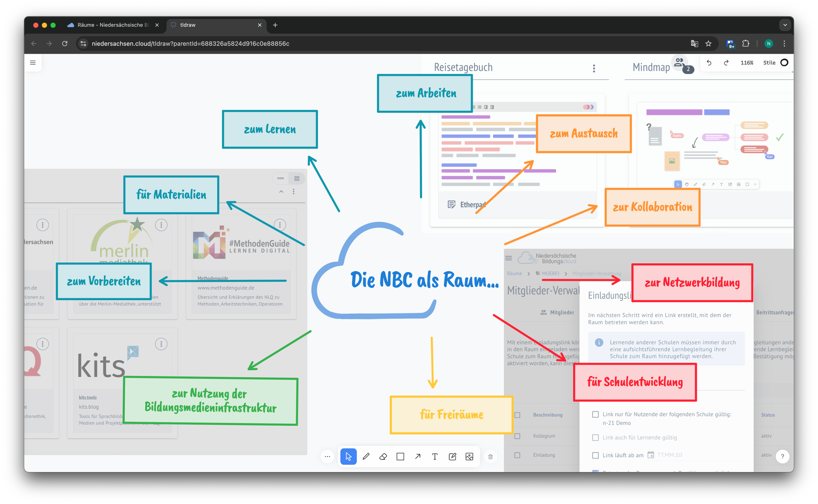818x504 pixels.
Task: Select the Eraser tool
Action: [383, 457]
